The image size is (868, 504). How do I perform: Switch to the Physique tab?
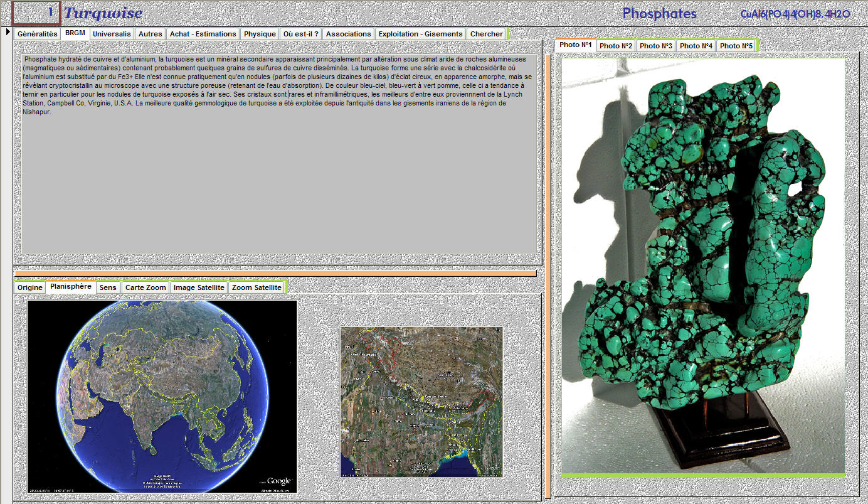pos(260,34)
